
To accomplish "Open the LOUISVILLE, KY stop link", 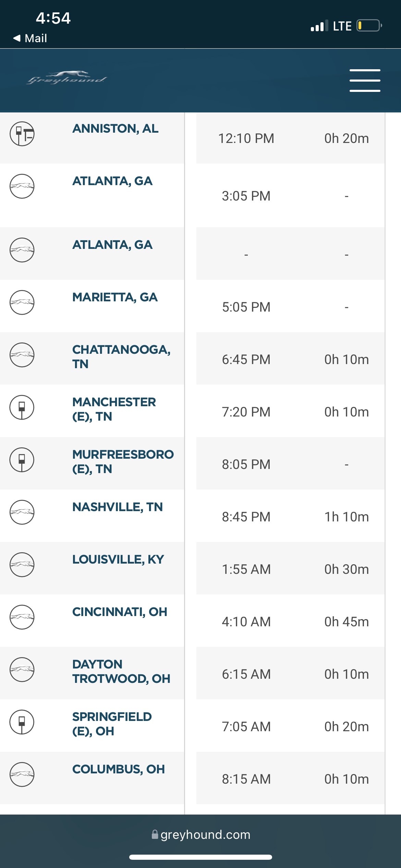I will coord(118,559).
